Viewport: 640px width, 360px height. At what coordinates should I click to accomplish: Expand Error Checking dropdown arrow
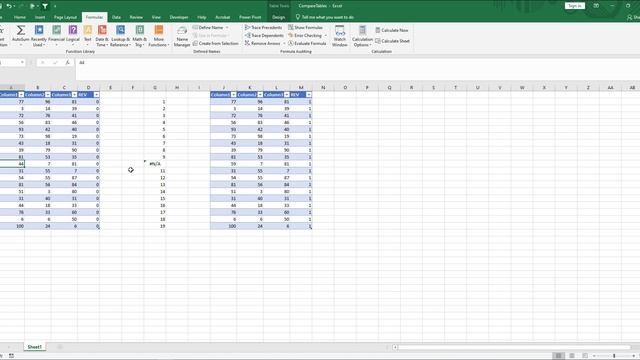coord(325,36)
